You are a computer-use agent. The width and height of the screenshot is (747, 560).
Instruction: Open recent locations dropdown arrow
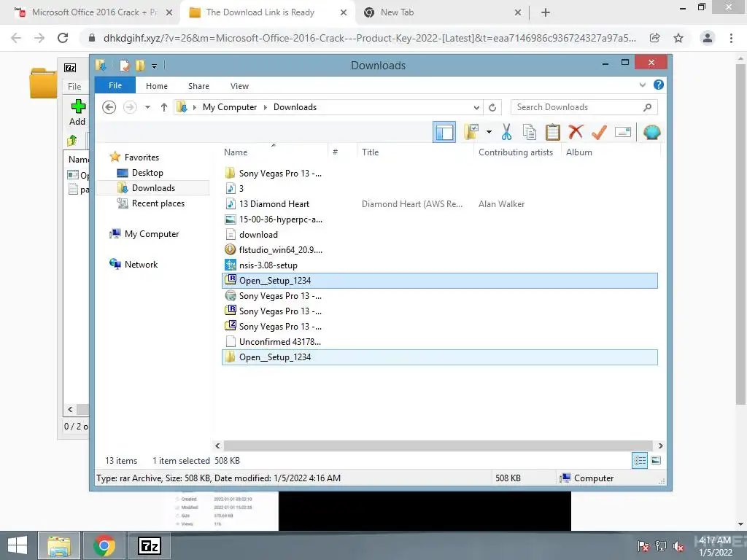(x=147, y=107)
